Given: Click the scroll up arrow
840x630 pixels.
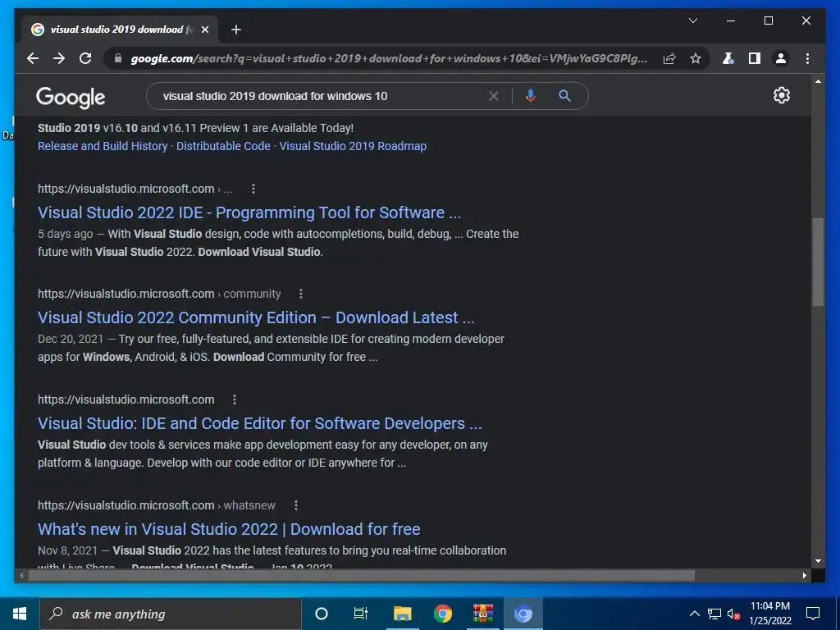Looking at the screenshot, I should click(x=818, y=81).
